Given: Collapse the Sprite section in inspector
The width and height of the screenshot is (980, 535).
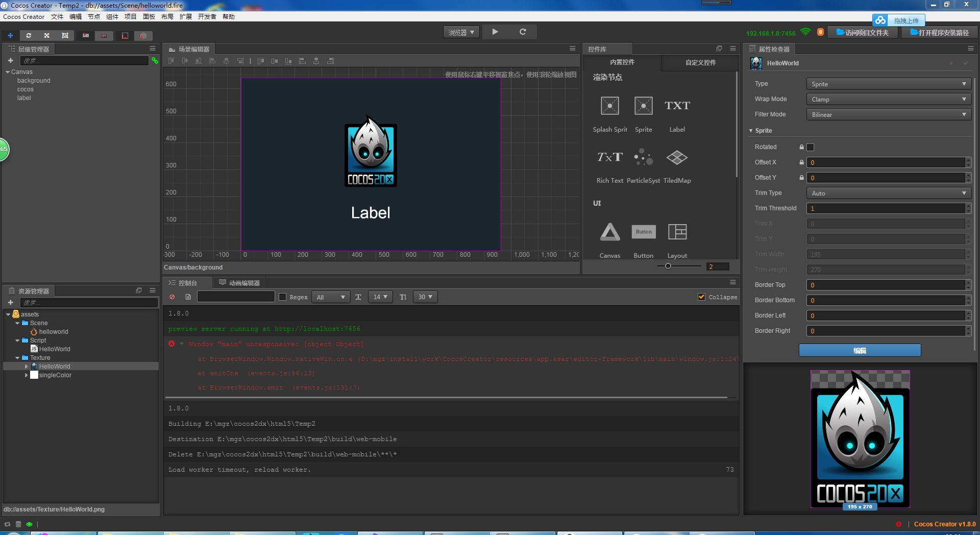Looking at the screenshot, I should [751, 131].
